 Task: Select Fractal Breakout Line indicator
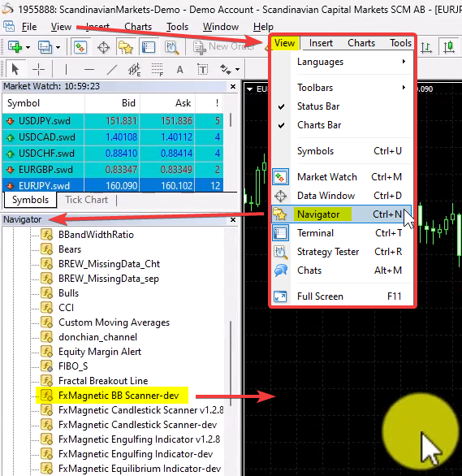click(x=103, y=381)
